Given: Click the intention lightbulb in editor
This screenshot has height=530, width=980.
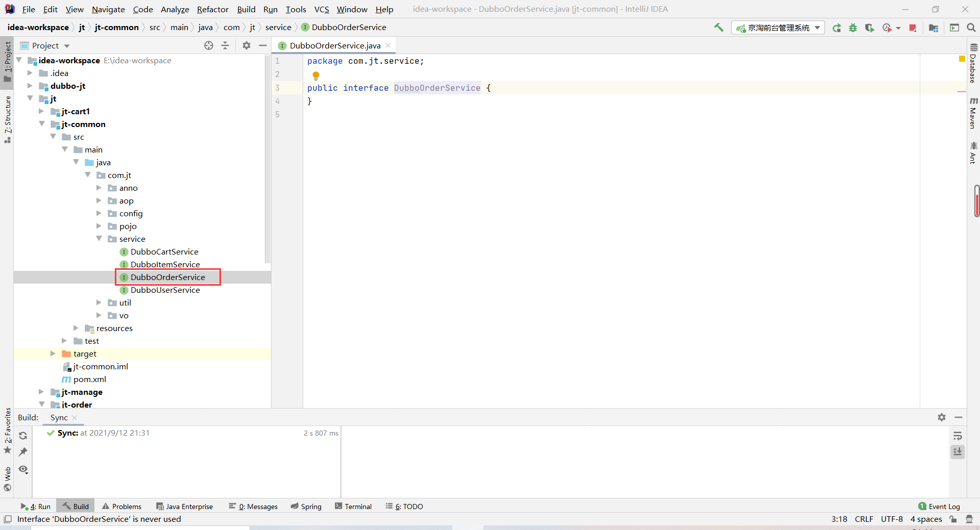Looking at the screenshot, I should point(316,75).
